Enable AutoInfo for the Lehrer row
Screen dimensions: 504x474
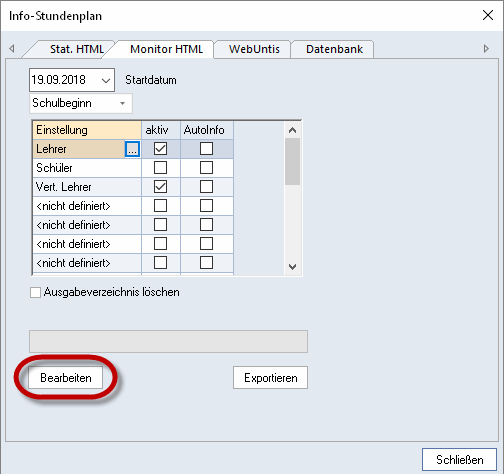coord(206,149)
